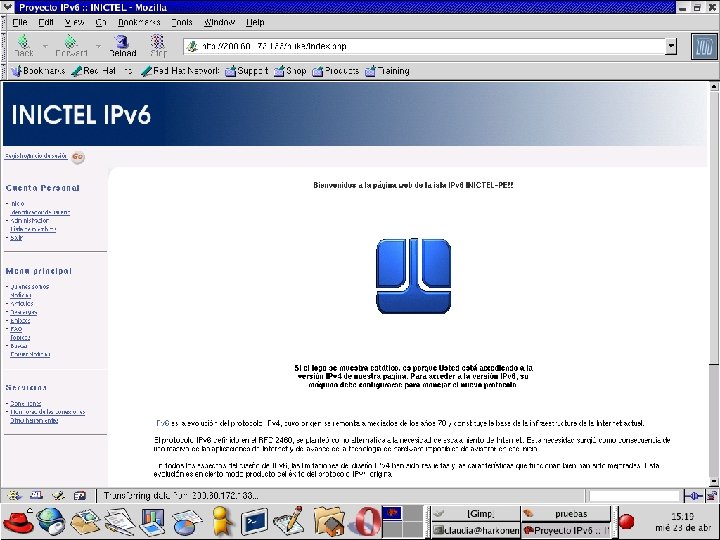Open Mail from the status bar component icon

tap(36, 495)
